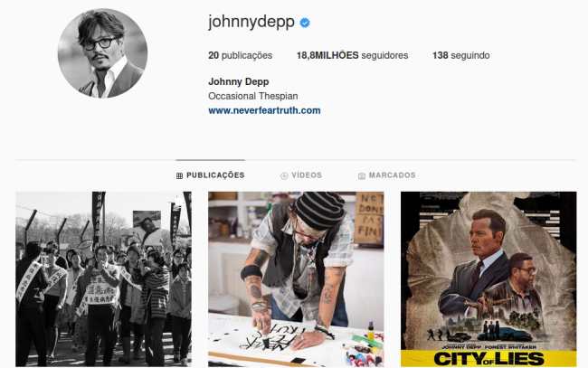Open the black-and-white protest march post
This screenshot has height=368, width=588.
click(103, 279)
